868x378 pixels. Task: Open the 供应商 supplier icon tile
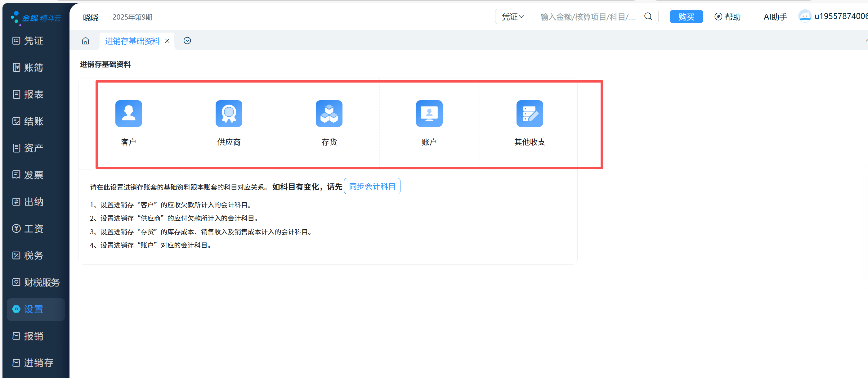tap(228, 114)
